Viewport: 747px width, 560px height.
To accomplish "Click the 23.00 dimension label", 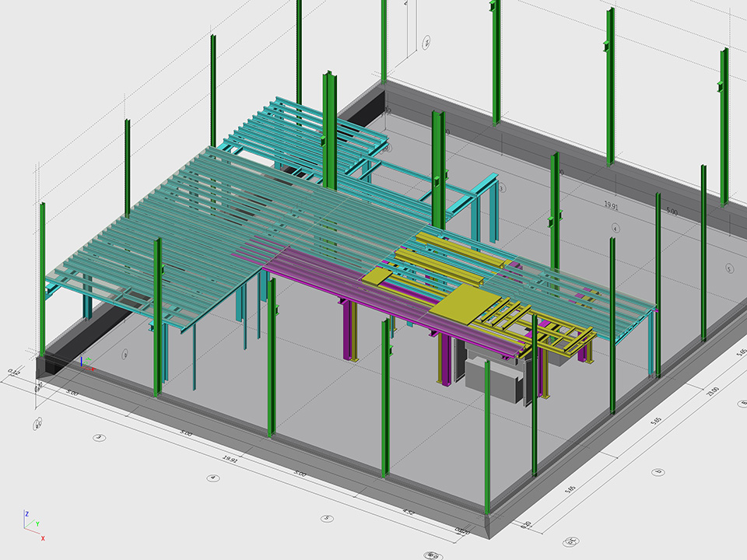I will pos(711,390).
